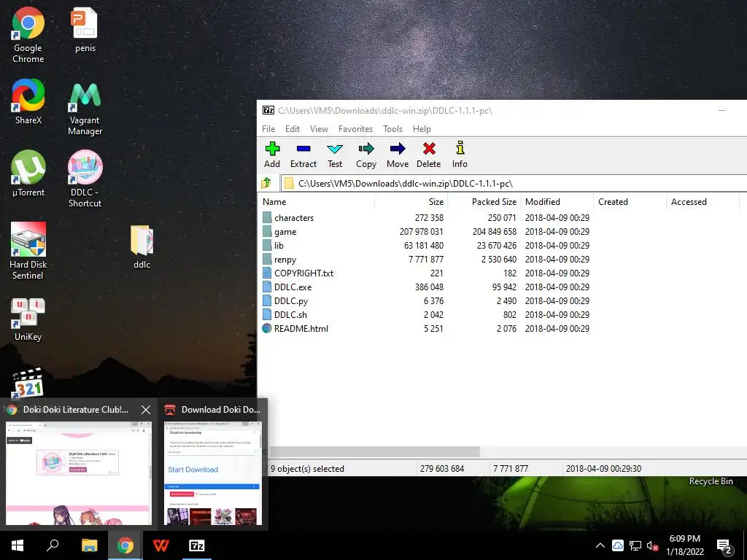The width and height of the screenshot is (747, 560).
Task: Sort the list by Size column
Action: 411,202
